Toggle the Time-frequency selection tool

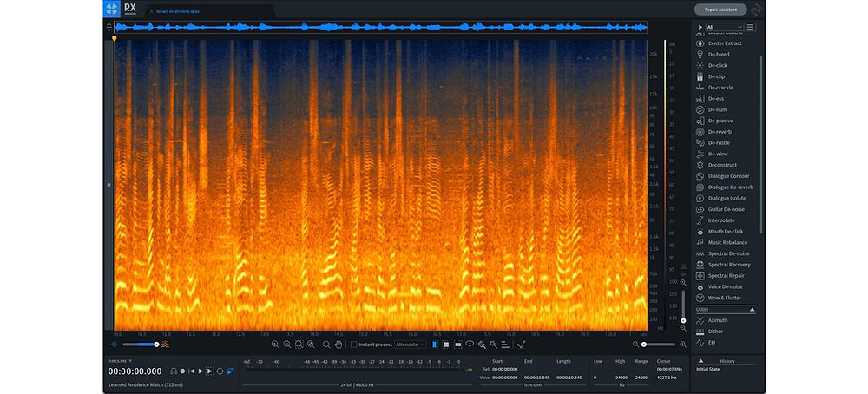coord(445,345)
